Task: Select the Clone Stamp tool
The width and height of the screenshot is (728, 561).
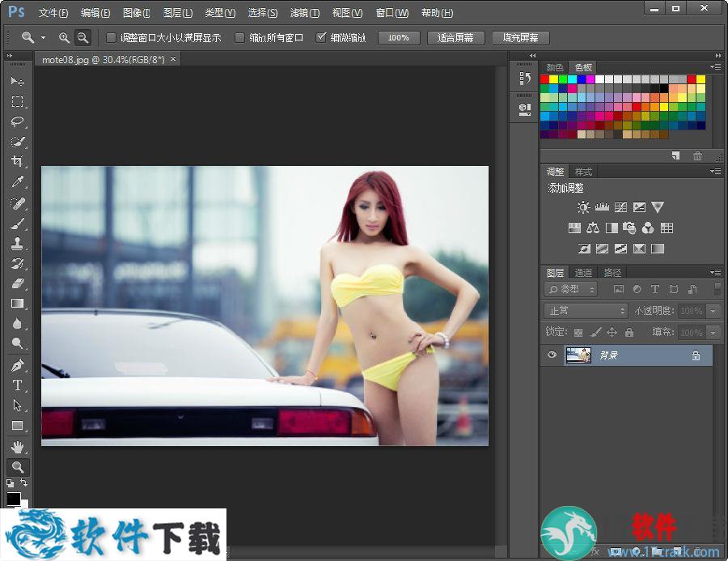Action: [x=18, y=244]
